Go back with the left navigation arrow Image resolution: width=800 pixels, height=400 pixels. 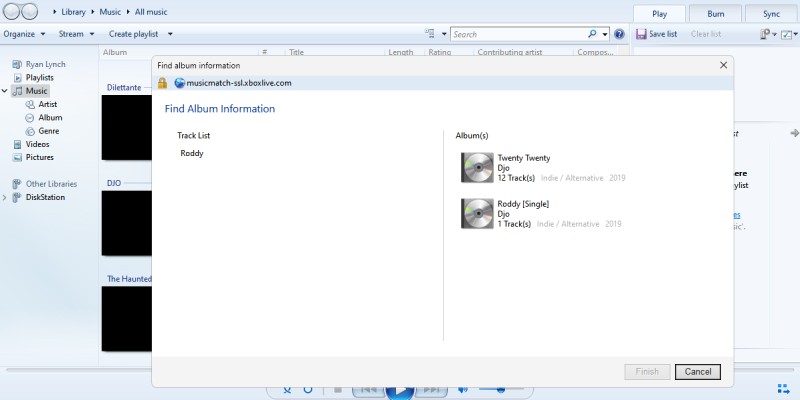click(x=12, y=11)
